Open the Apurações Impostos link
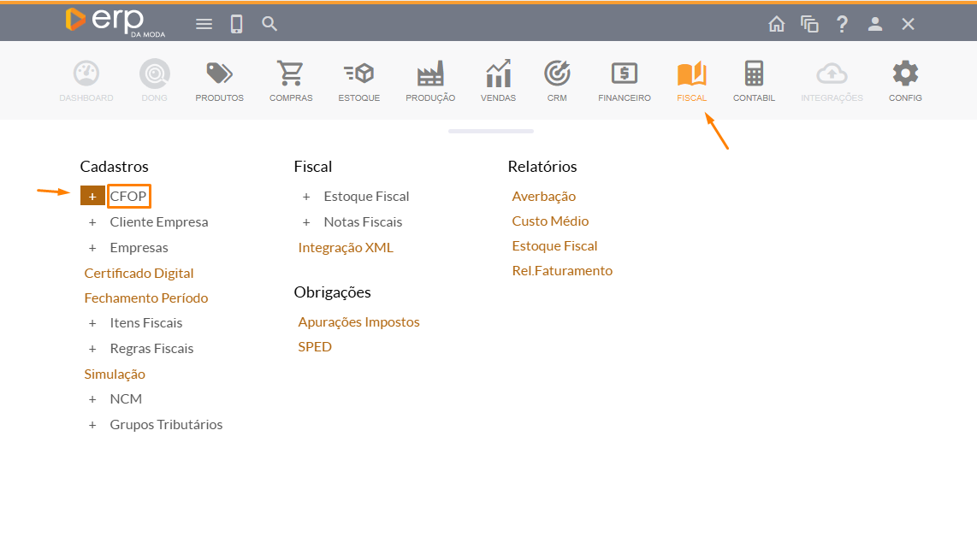This screenshot has width=977, height=560. 358,322
